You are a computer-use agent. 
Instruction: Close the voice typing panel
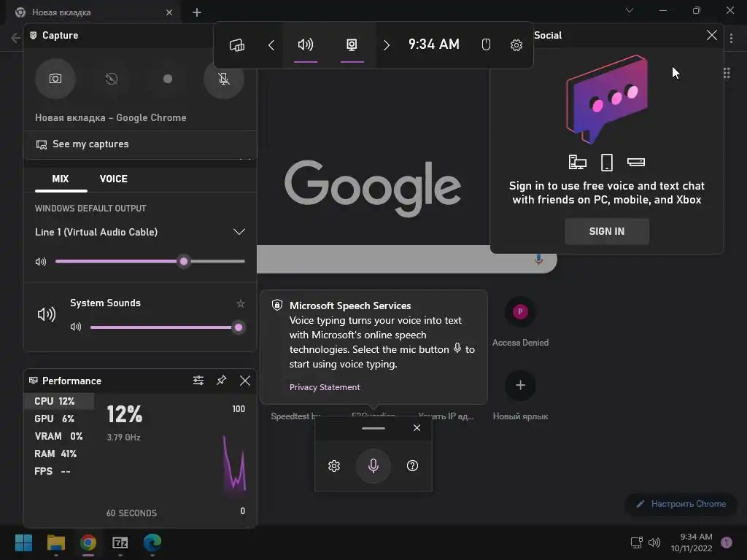[417, 427]
